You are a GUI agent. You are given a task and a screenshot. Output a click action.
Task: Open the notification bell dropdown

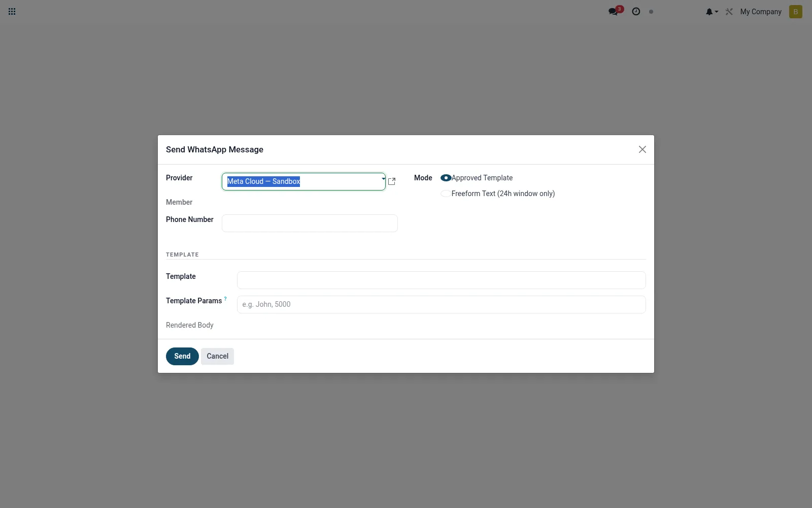point(712,12)
